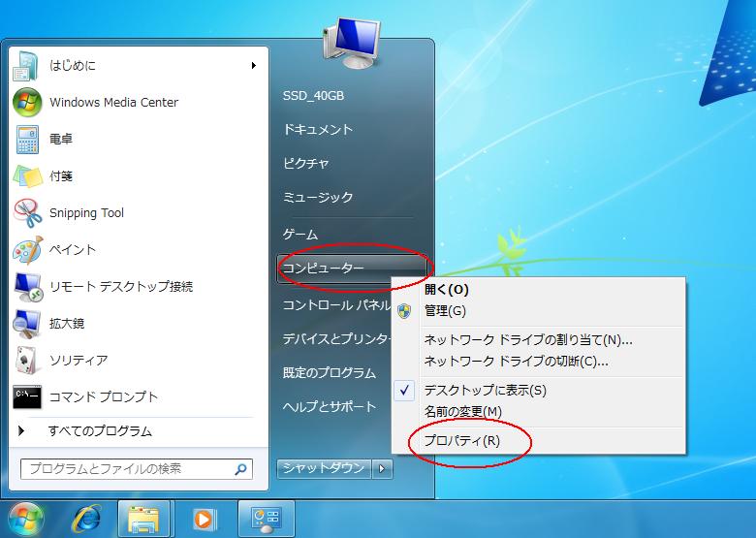Open the ペイント paint palette icon

point(27,250)
